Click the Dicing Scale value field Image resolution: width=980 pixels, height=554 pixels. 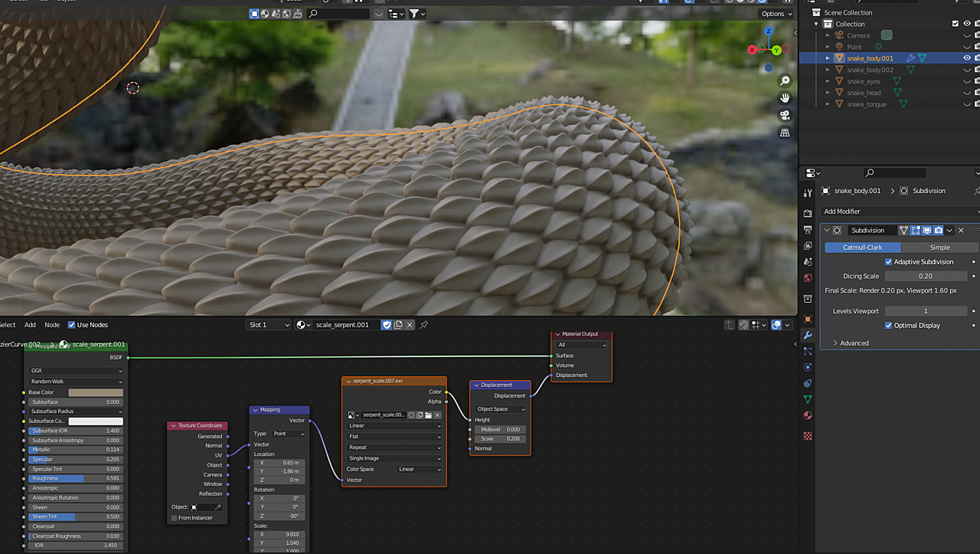[x=926, y=276]
